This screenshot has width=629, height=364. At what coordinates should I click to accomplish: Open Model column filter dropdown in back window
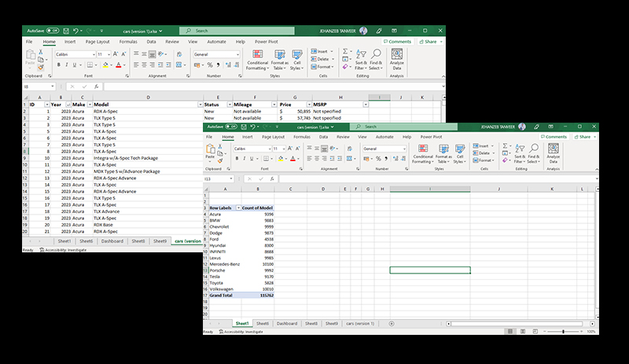click(x=200, y=105)
